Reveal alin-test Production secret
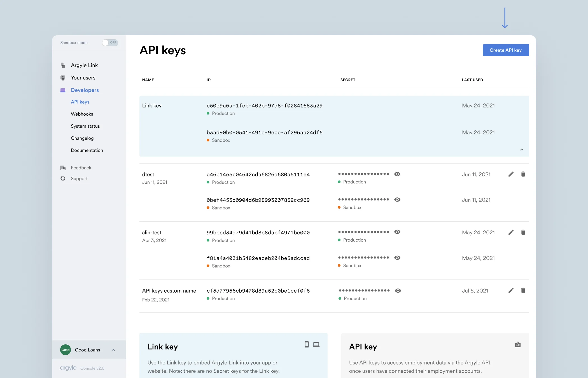This screenshot has height=378, width=588. (397, 232)
